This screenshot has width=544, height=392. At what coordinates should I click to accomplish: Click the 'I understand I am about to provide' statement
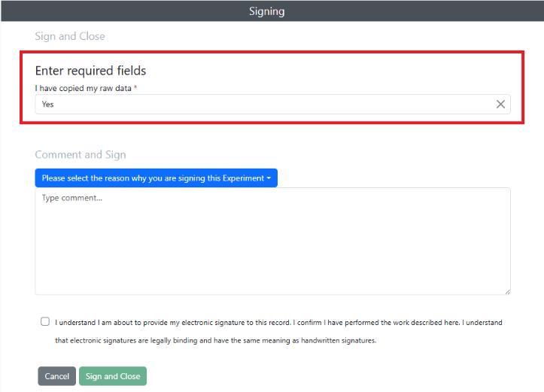[278, 323]
